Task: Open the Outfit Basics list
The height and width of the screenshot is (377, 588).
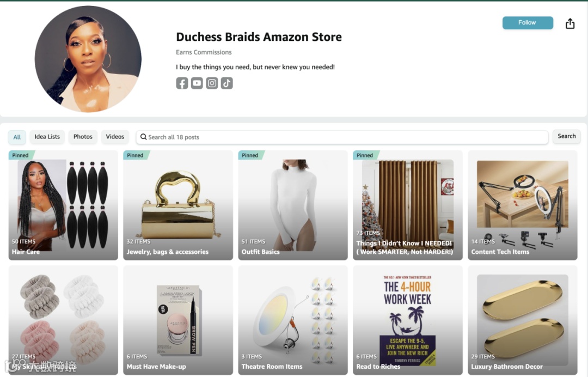Action: point(293,205)
